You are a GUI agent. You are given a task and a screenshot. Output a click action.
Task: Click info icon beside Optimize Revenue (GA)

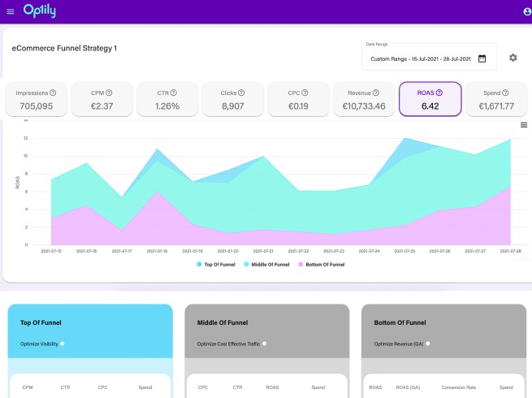pyautogui.click(x=428, y=344)
